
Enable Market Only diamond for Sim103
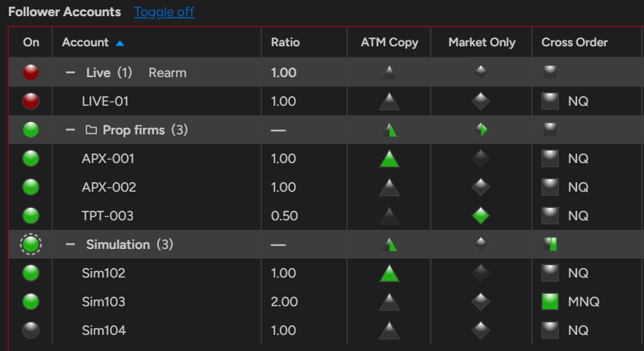pos(480,302)
